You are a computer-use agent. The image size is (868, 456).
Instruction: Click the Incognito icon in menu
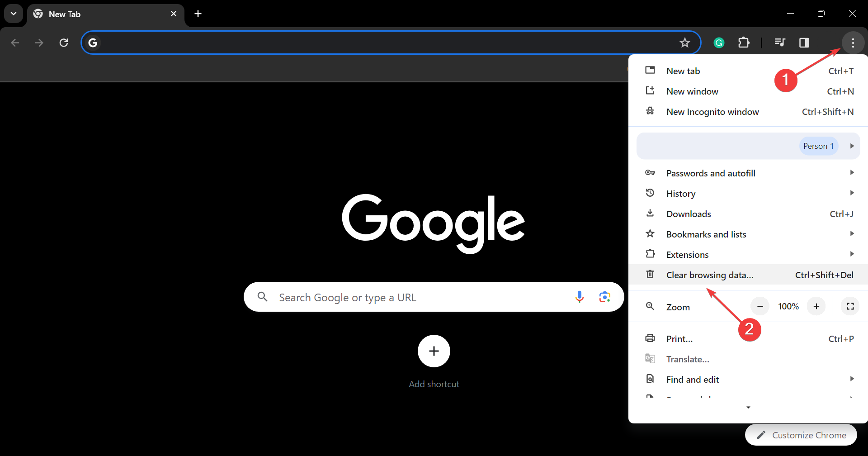[650, 111]
